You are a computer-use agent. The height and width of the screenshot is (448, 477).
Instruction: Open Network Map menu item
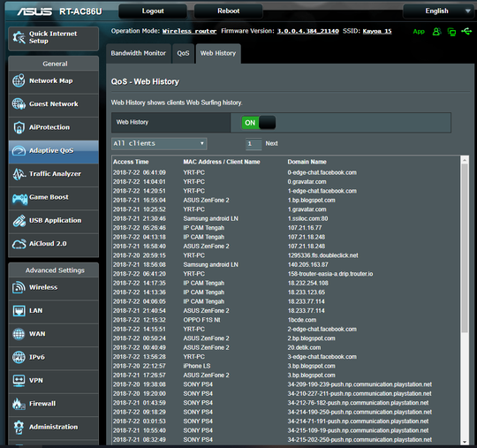coord(54,81)
